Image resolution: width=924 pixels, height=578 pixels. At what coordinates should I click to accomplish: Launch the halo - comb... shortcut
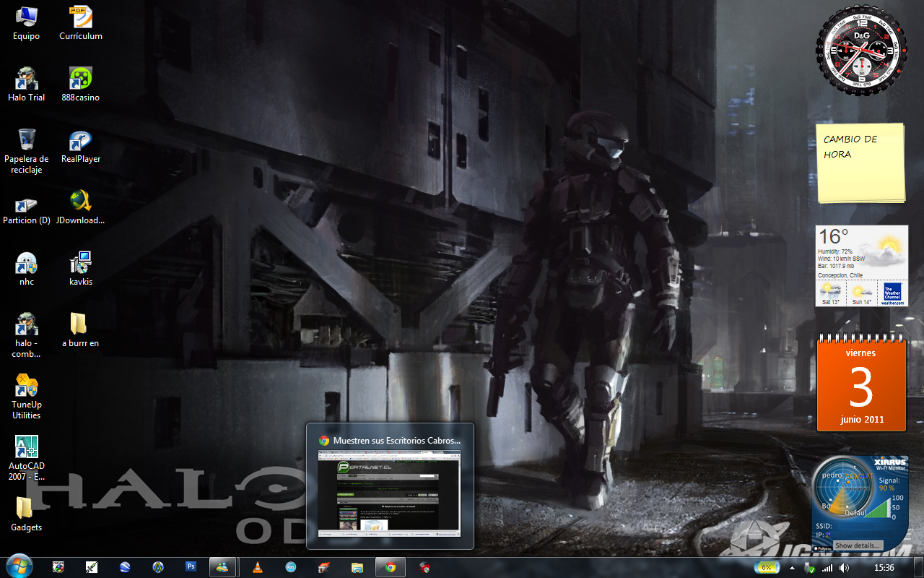(x=27, y=335)
